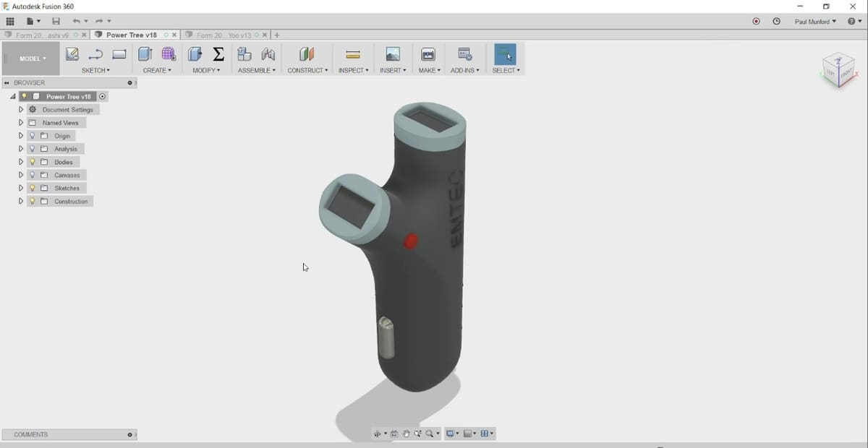The width and height of the screenshot is (868, 448).
Task: Open the SKETCH menu
Action: (x=95, y=70)
